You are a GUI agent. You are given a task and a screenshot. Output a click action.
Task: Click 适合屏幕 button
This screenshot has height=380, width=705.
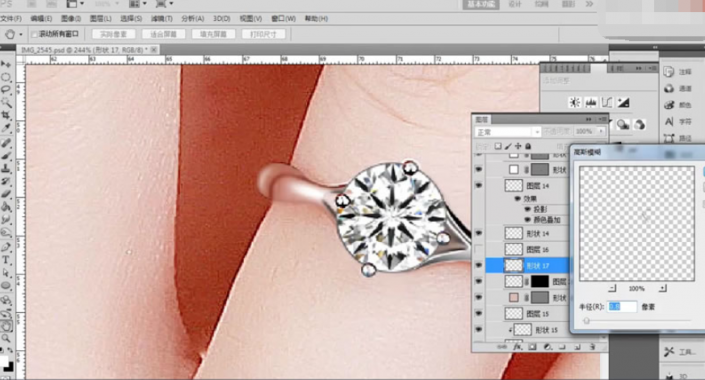pos(163,34)
